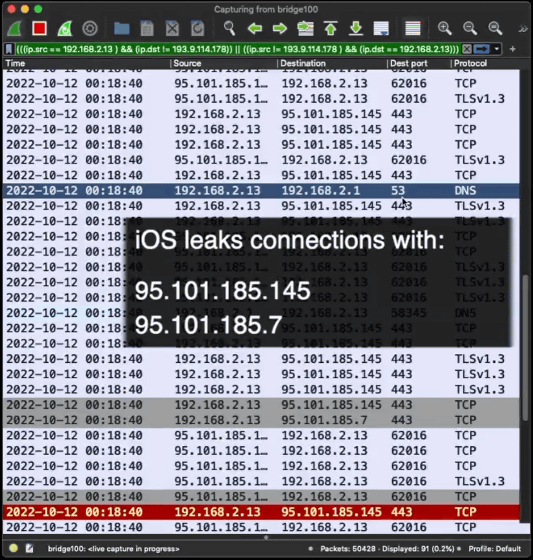Go back in packet history, green left arrow
Image resolution: width=533 pixels, height=560 pixels.
point(255,28)
